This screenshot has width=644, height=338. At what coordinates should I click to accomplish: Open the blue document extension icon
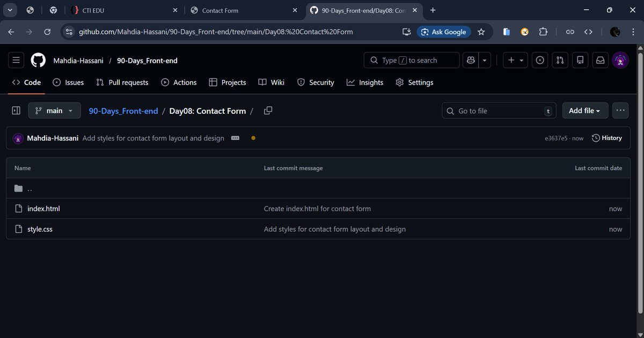pos(507,32)
